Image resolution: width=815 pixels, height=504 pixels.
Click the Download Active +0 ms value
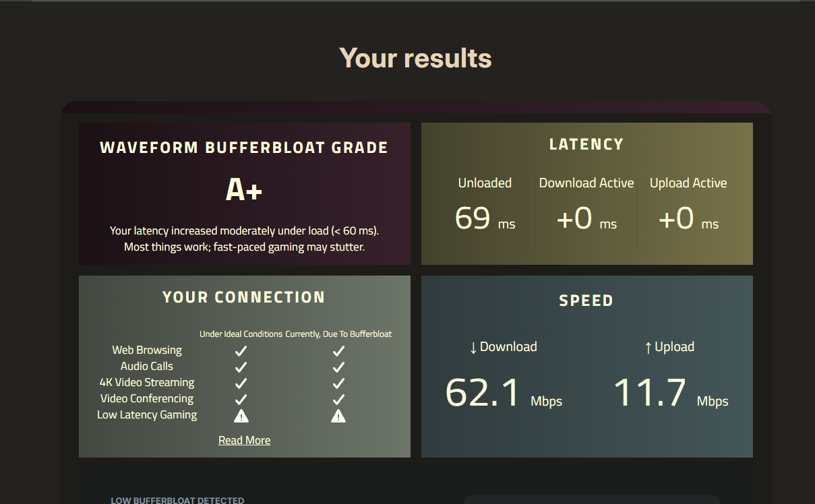pos(586,218)
